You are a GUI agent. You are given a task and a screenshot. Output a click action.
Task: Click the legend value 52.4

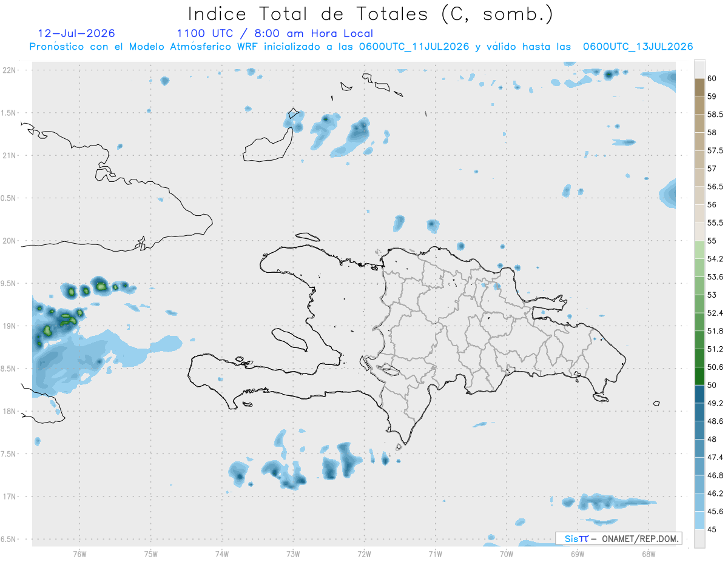pyautogui.click(x=715, y=313)
